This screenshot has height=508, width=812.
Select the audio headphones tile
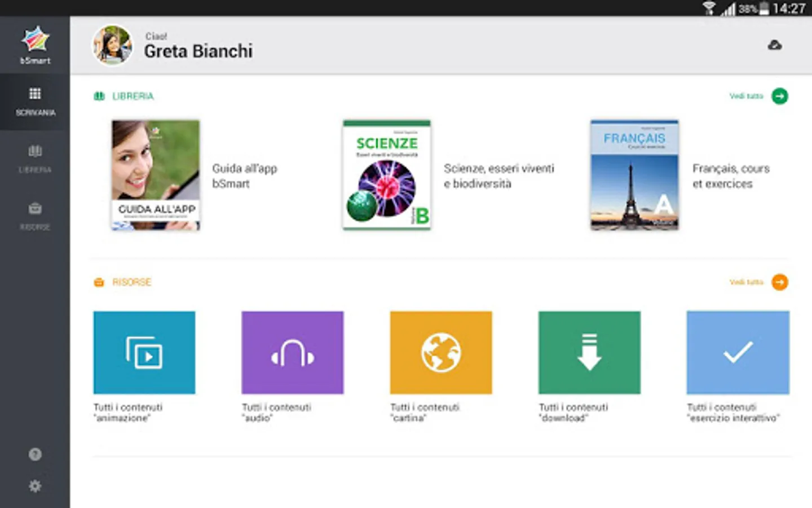coord(293,353)
